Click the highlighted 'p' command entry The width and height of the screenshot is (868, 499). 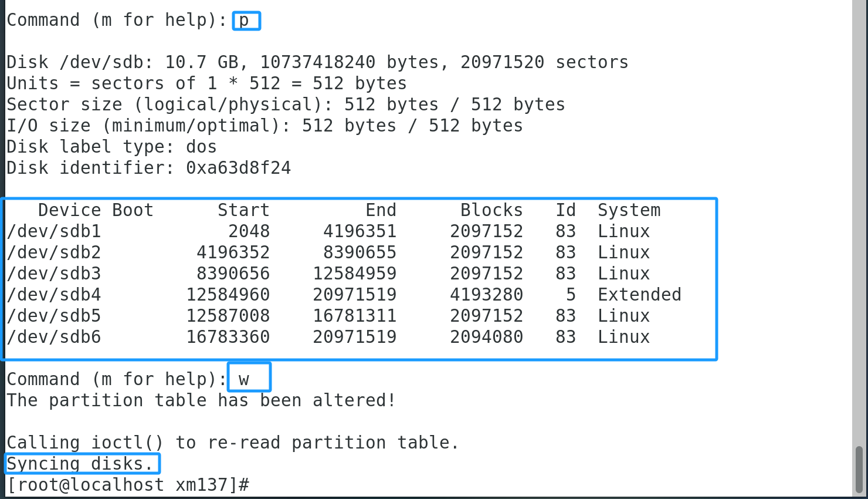246,21
